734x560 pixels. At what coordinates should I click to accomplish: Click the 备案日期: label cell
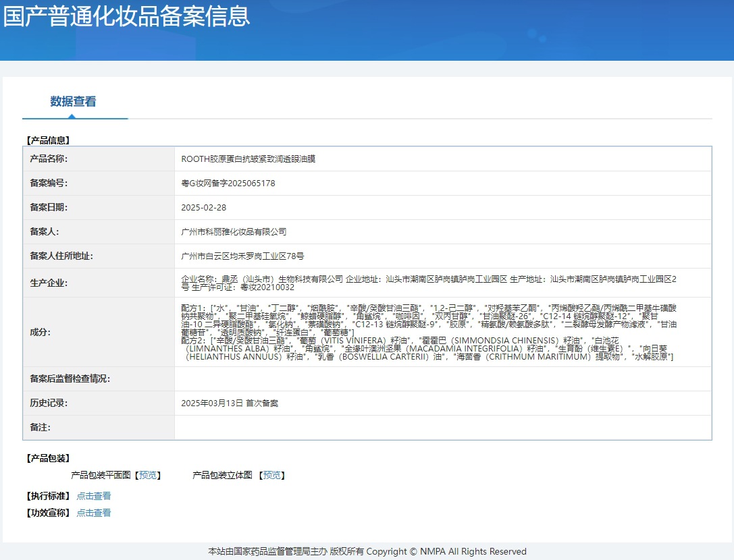[99, 208]
